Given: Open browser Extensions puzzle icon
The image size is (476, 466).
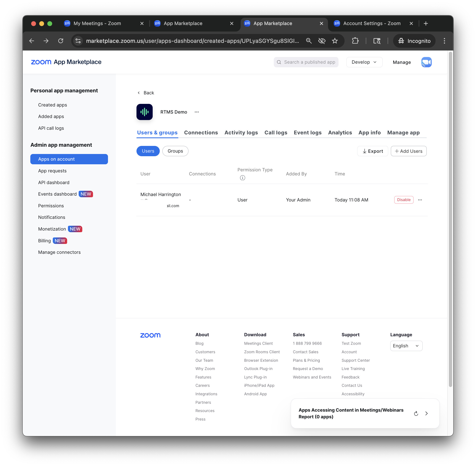Looking at the screenshot, I should 355,41.
